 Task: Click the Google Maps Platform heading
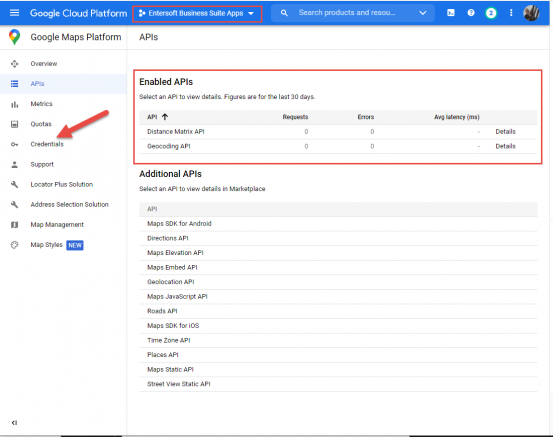coord(76,37)
